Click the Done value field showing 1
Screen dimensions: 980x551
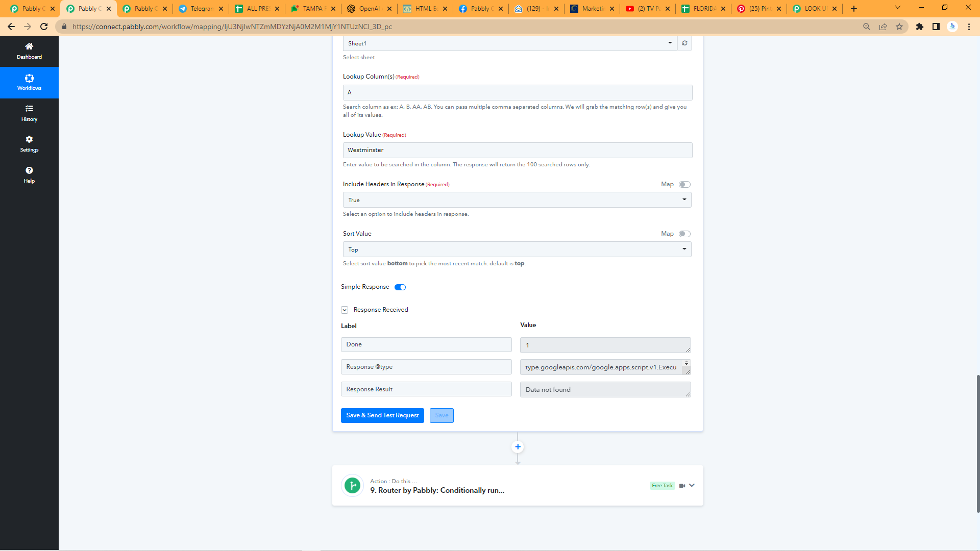pos(605,345)
